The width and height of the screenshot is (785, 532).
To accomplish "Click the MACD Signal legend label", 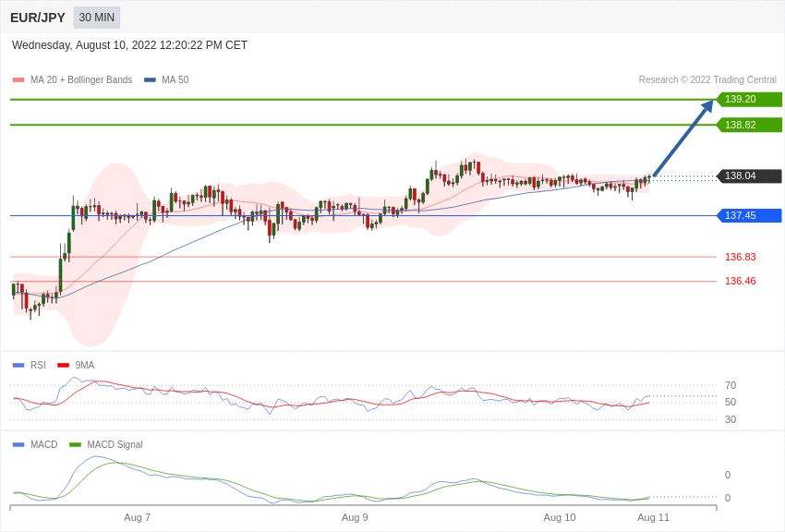I will pos(115,444).
